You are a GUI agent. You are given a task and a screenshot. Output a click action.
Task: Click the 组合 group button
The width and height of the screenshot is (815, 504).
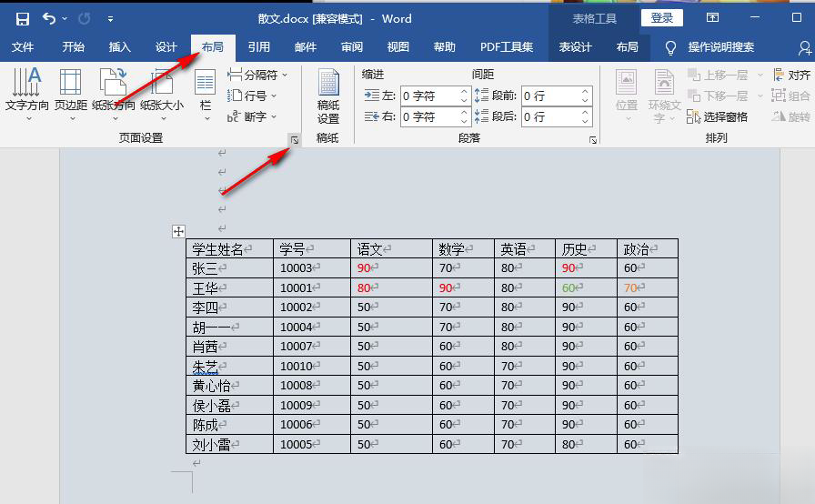coord(791,96)
